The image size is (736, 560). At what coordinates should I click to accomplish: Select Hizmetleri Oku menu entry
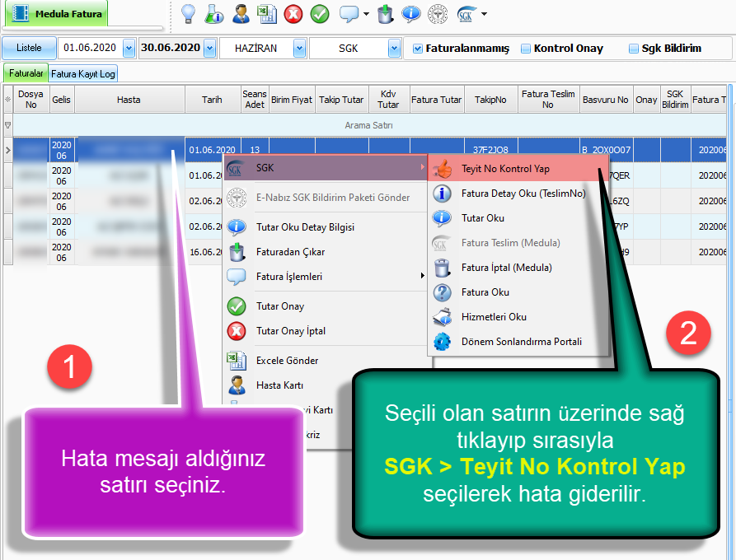click(x=518, y=317)
